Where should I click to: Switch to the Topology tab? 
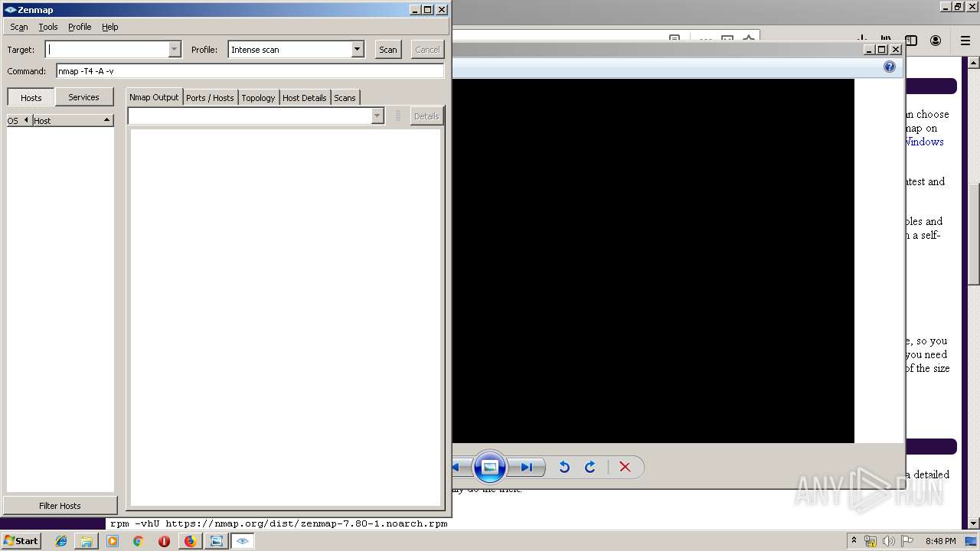(x=258, y=98)
